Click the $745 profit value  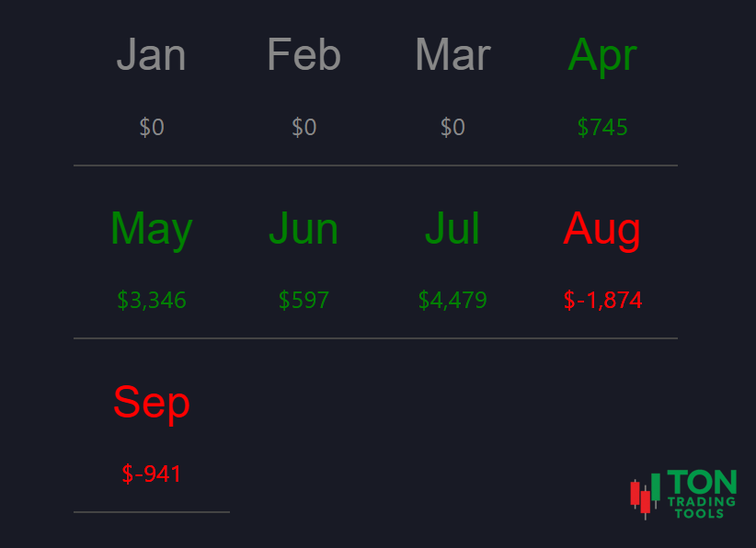pyautogui.click(x=602, y=128)
